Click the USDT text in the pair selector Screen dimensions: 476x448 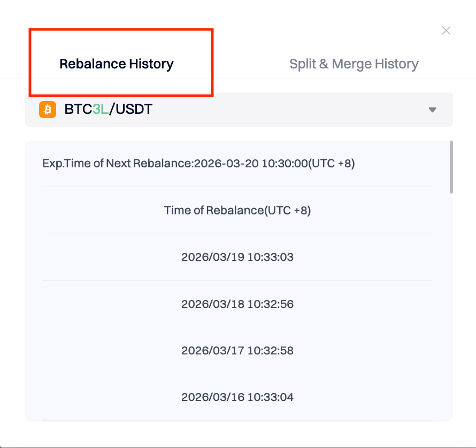click(135, 110)
